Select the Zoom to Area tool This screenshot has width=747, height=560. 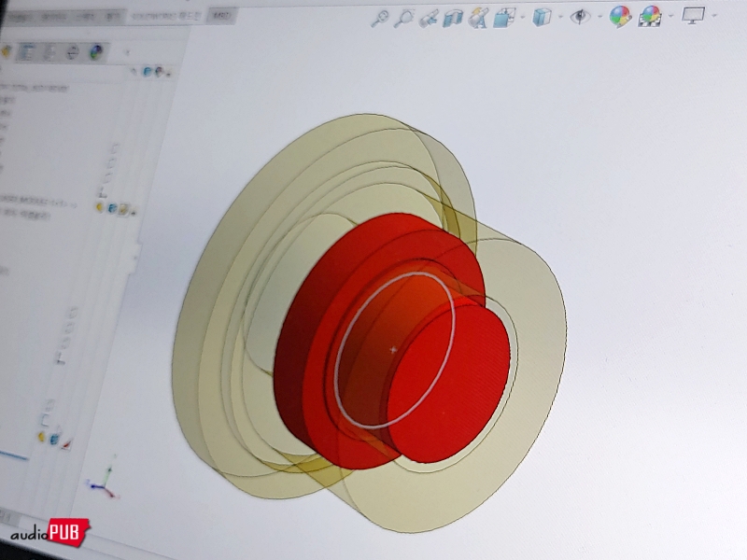(x=403, y=19)
